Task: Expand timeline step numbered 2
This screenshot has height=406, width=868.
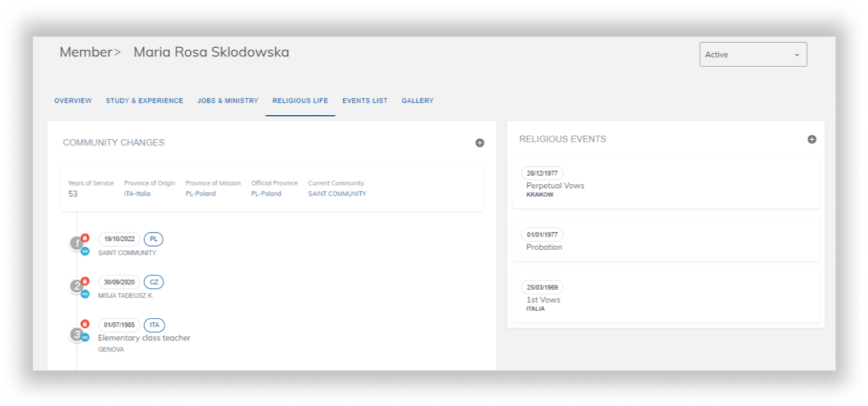Action: (x=77, y=287)
